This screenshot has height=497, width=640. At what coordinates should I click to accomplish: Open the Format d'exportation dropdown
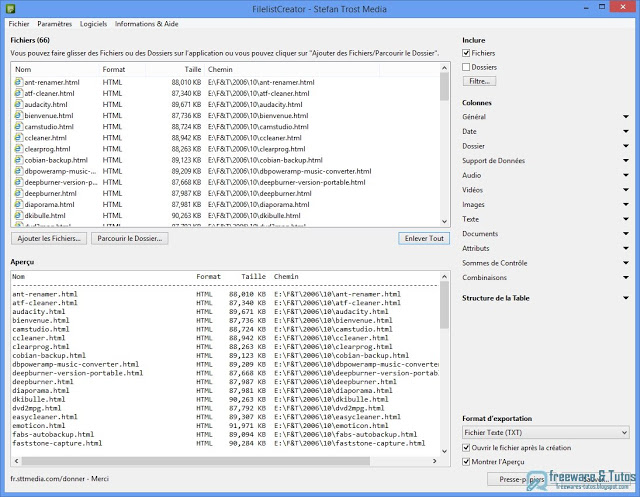tap(546, 433)
